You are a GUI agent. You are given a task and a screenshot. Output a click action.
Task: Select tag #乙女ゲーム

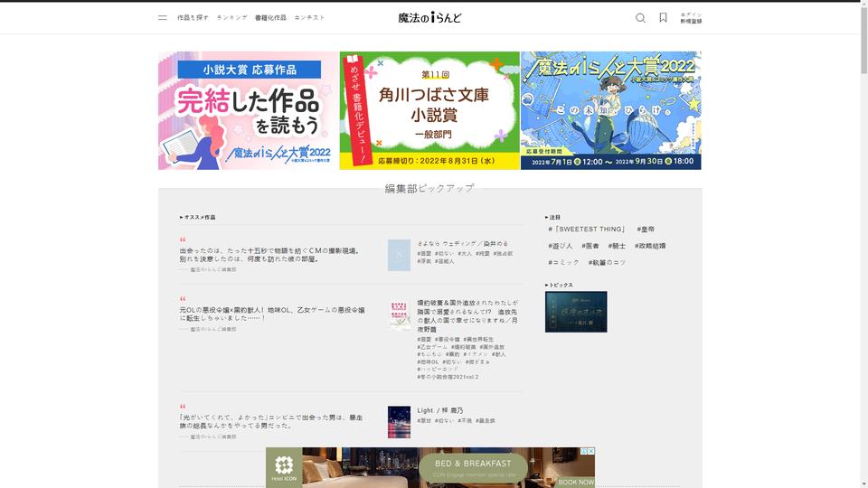pyautogui.click(x=432, y=347)
